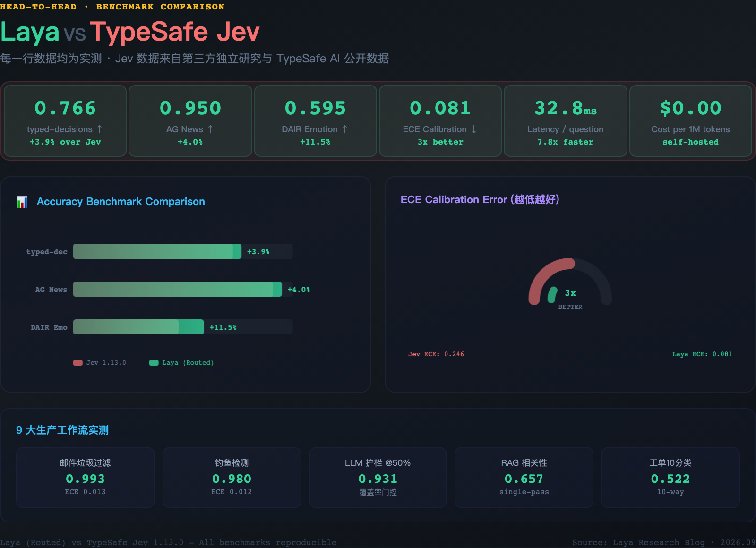The image size is (756, 548).
Task: Click the ECE 0.013 value
Action: click(x=86, y=492)
